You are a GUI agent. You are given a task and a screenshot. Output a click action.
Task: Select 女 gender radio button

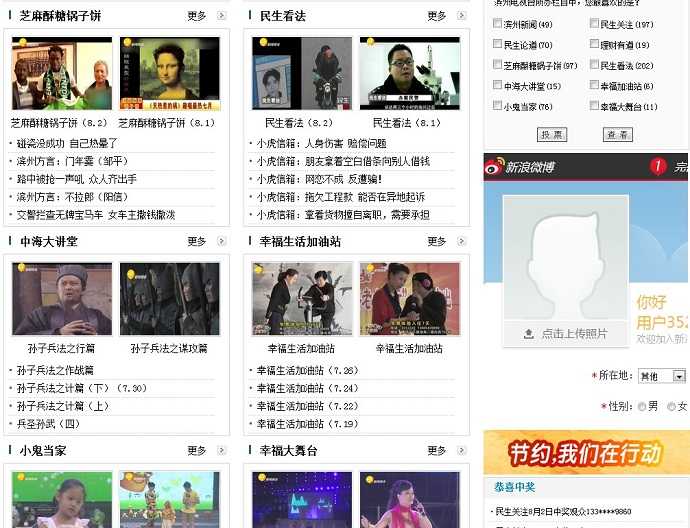click(x=672, y=407)
